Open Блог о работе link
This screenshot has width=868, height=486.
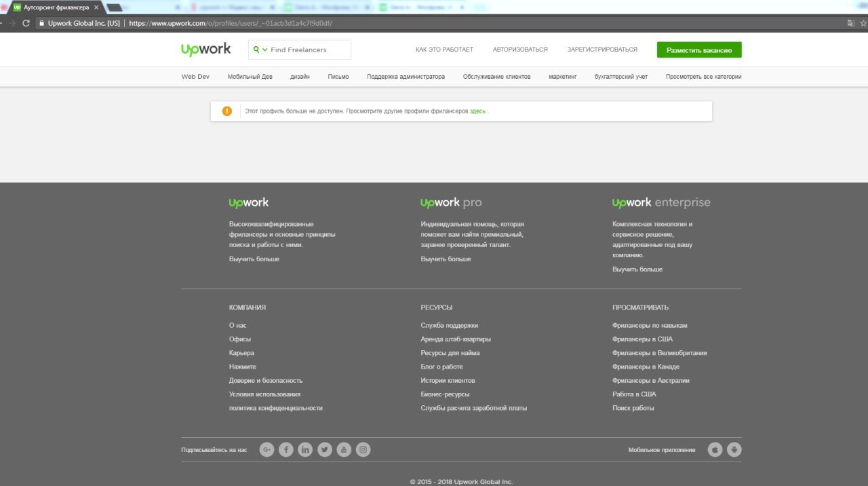click(441, 367)
